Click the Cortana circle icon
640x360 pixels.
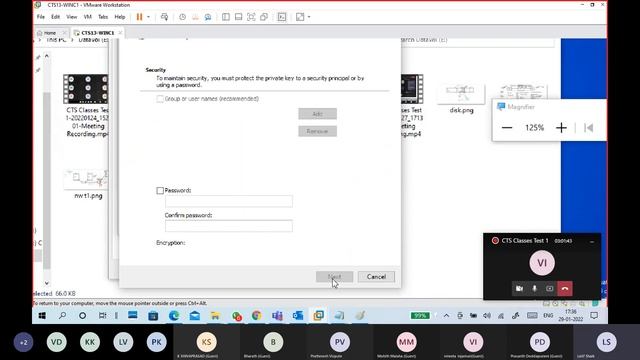point(82,316)
